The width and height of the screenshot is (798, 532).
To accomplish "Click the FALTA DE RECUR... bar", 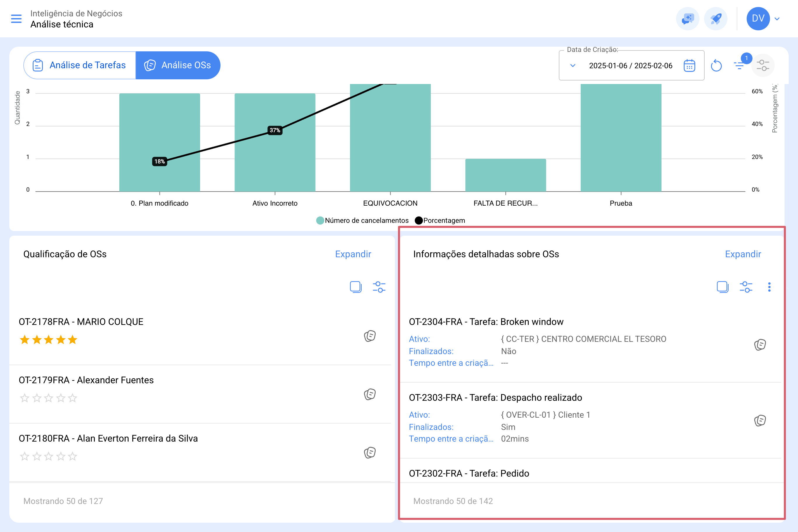I will tap(505, 175).
